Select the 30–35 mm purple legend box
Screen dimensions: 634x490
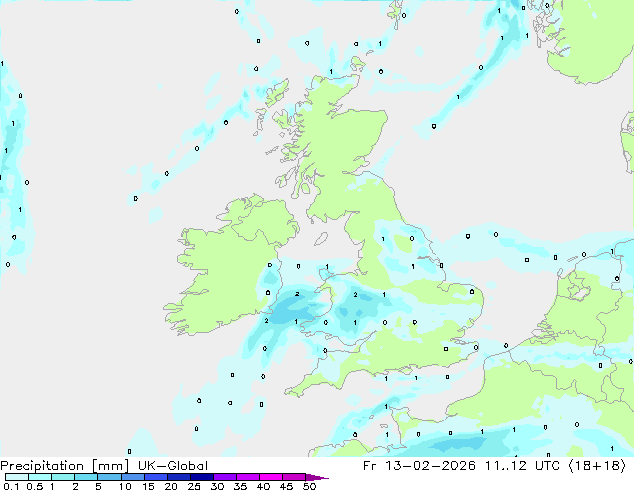pyautogui.click(x=224, y=477)
